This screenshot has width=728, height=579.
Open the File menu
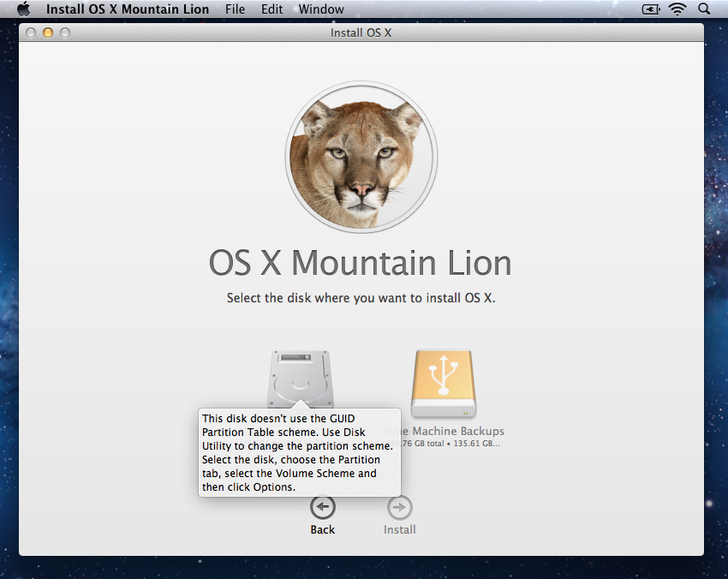coord(235,9)
